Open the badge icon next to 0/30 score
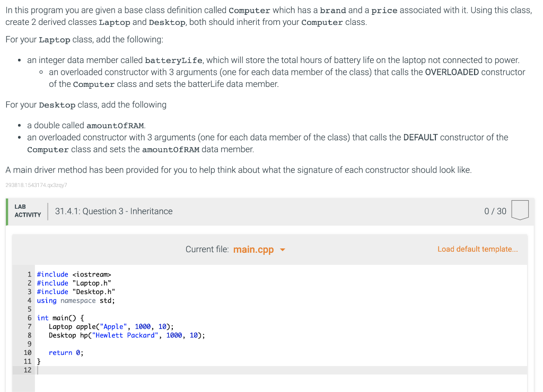 click(520, 210)
